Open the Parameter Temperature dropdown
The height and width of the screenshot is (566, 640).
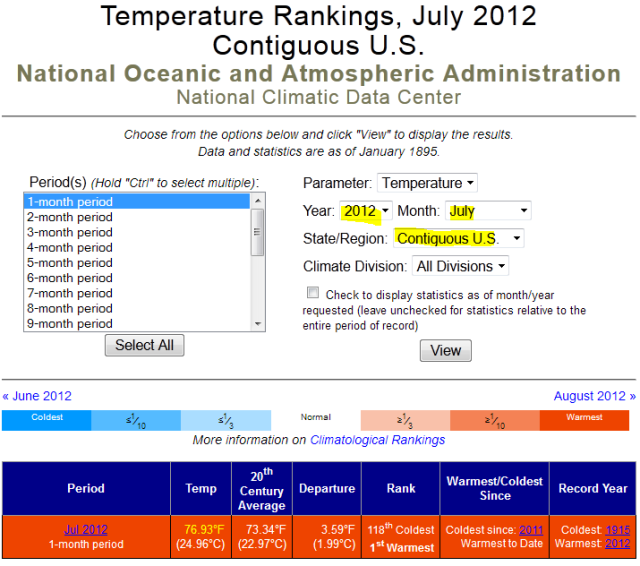pos(427,183)
